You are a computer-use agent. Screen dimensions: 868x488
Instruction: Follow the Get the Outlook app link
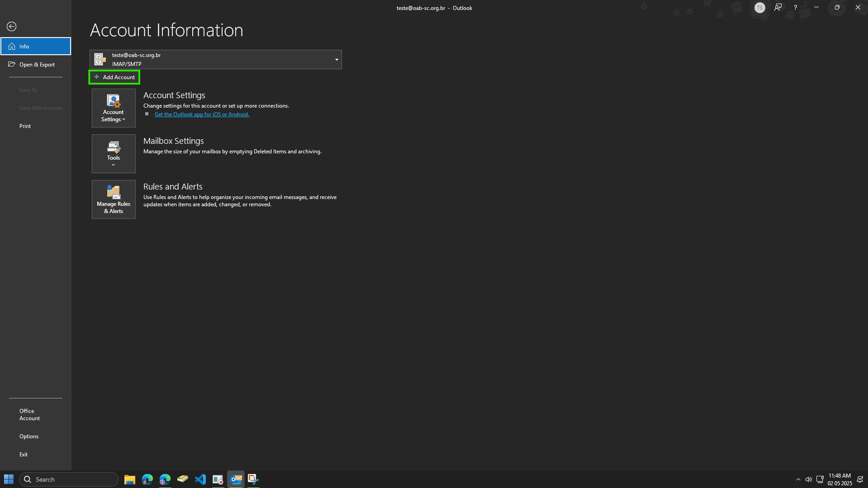point(202,114)
